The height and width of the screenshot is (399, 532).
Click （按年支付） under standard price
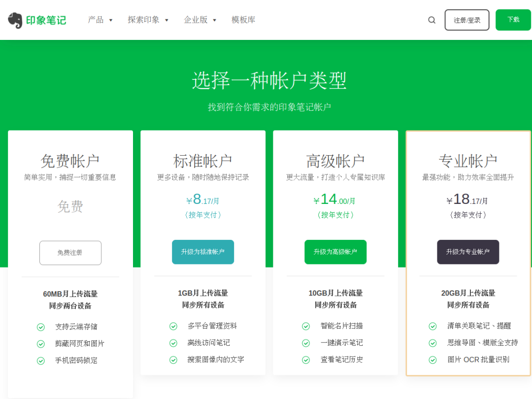tap(203, 215)
